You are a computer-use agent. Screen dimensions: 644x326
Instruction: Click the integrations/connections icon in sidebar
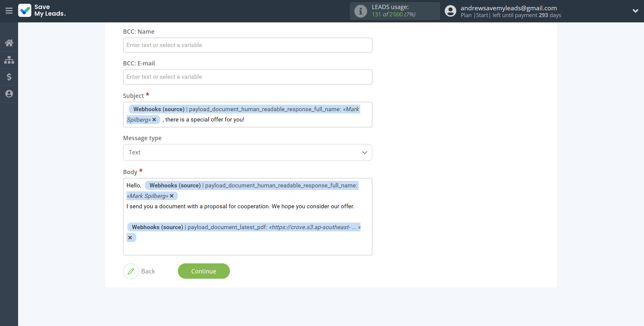pyautogui.click(x=9, y=59)
